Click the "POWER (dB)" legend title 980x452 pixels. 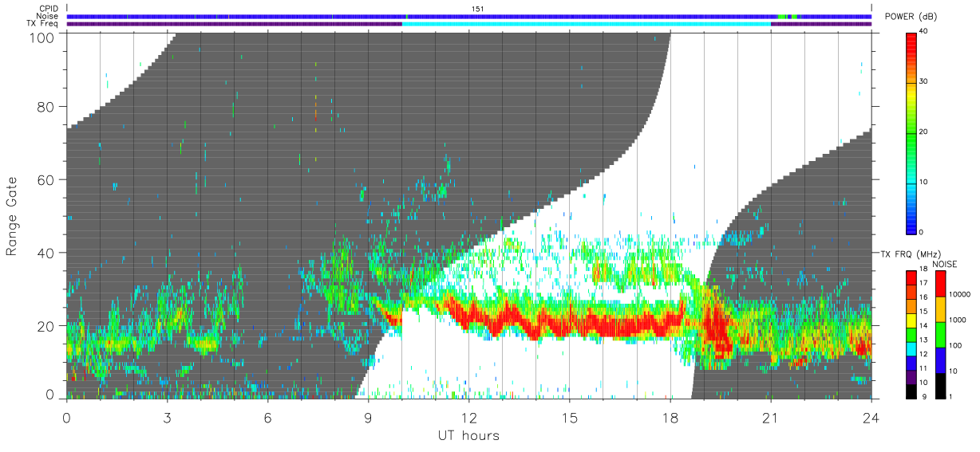[912, 17]
